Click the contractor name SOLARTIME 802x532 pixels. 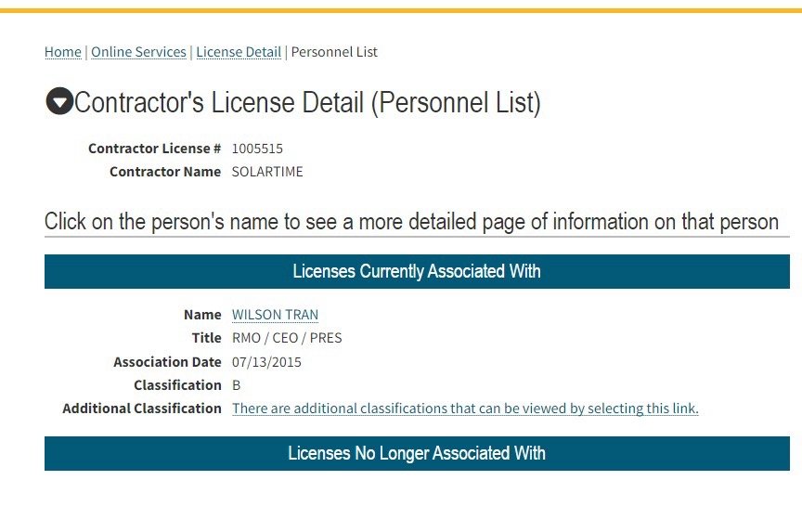[x=267, y=172]
